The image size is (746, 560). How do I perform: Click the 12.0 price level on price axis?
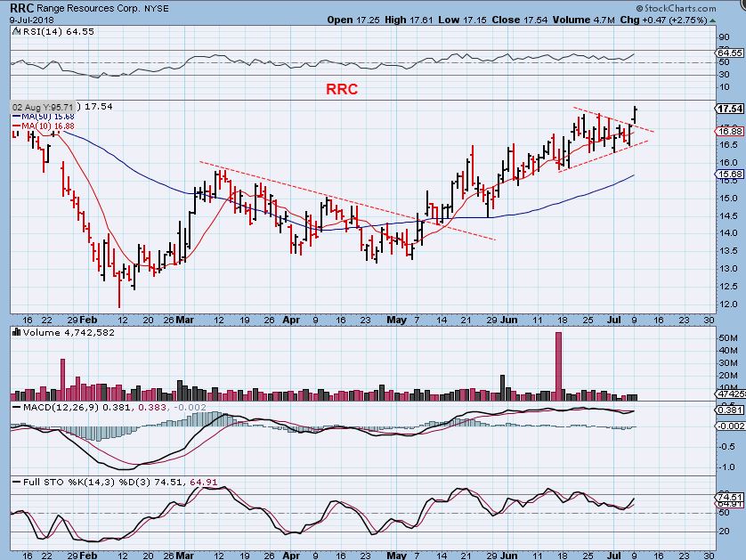pos(728,304)
